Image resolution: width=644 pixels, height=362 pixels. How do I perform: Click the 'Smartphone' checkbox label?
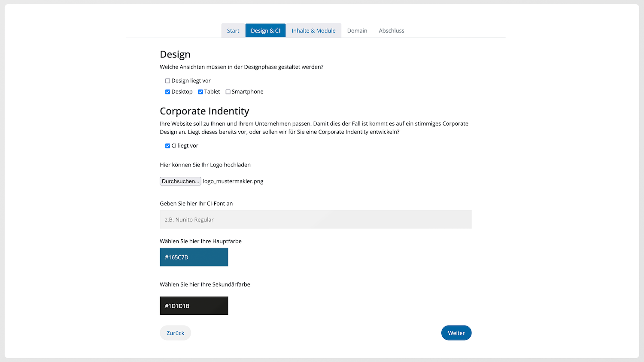click(247, 92)
